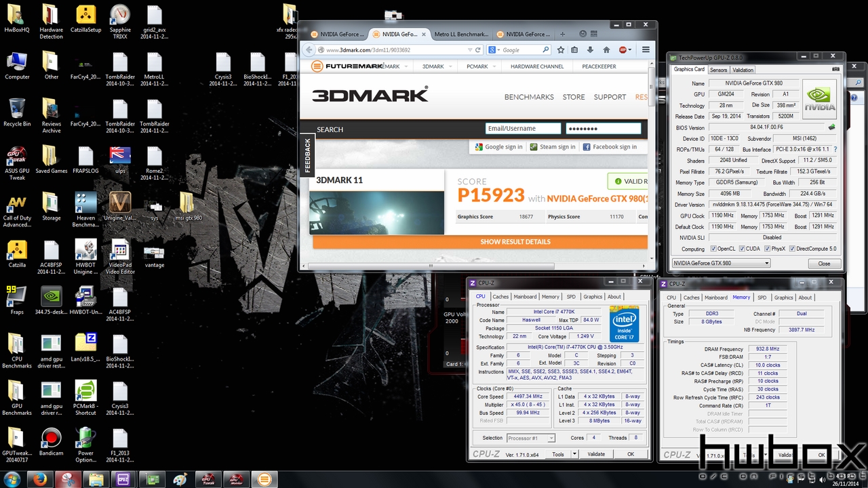Expand the Tools dropdown arrow in CPU-Z
The height and width of the screenshot is (488, 868).
tap(574, 454)
